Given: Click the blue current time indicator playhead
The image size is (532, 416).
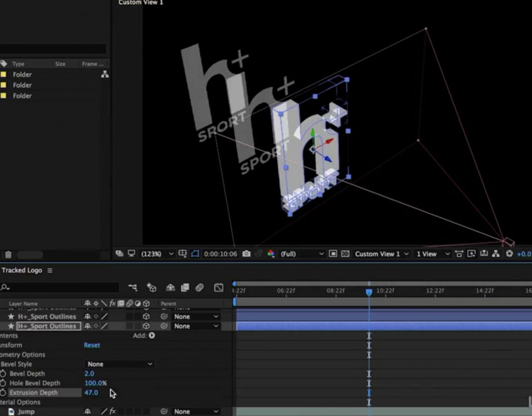Looking at the screenshot, I should coord(369,292).
